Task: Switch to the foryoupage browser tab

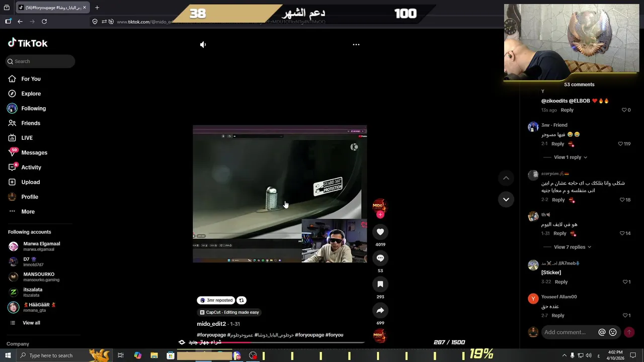Action: click(x=52, y=8)
